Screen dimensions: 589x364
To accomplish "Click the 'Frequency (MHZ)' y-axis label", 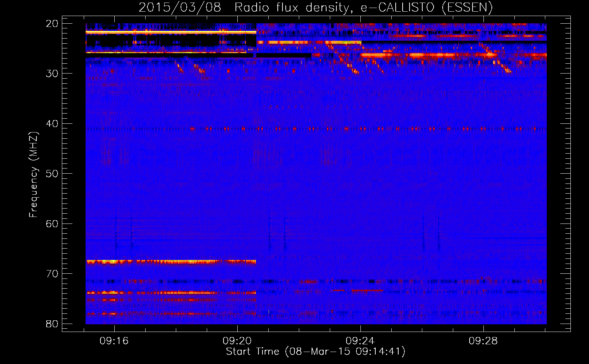I will [33, 174].
